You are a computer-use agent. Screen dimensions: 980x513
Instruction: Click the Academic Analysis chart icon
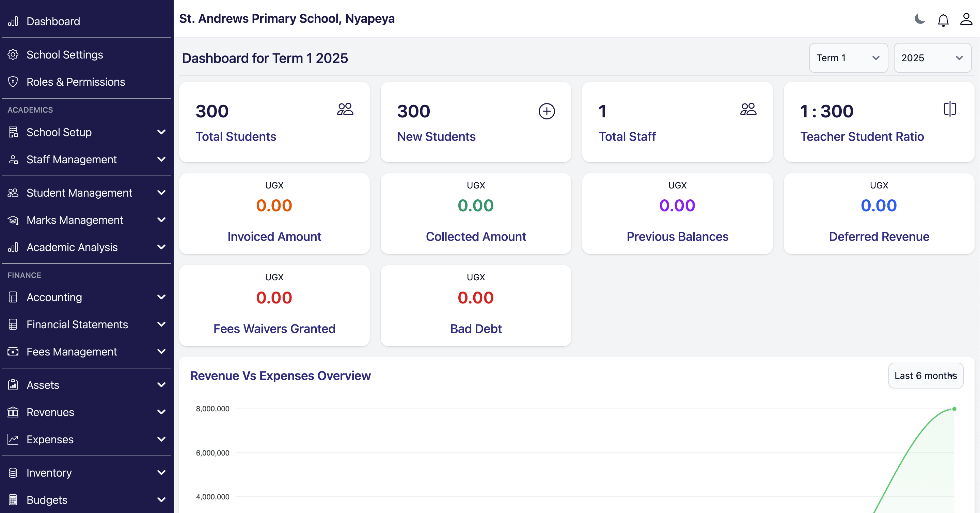(x=13, y=247)
